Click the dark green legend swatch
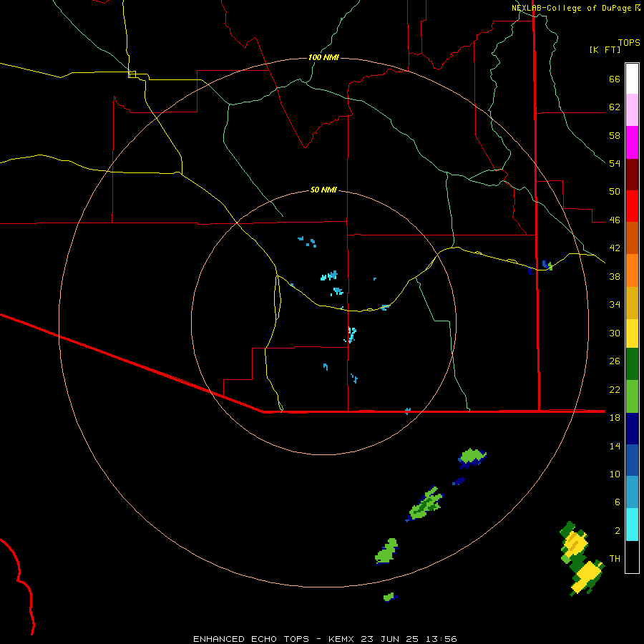This screenshot has height=644, width=644. click(x=632, y=364)
